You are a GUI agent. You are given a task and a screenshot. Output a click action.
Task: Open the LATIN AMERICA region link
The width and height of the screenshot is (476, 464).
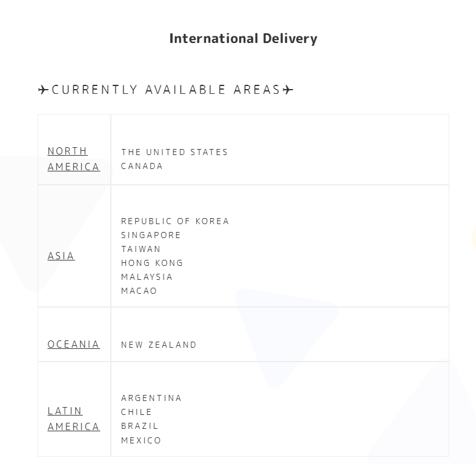click(x=74, y=419)
